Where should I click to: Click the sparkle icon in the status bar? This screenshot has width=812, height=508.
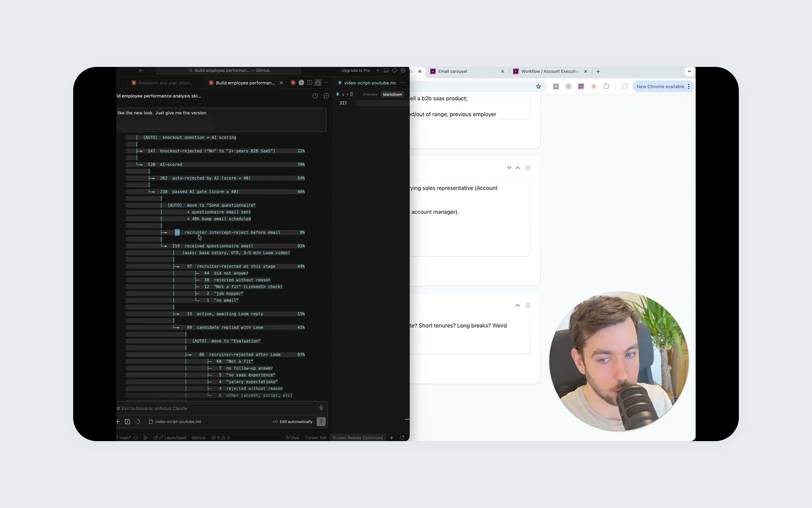tap(392, 438)
